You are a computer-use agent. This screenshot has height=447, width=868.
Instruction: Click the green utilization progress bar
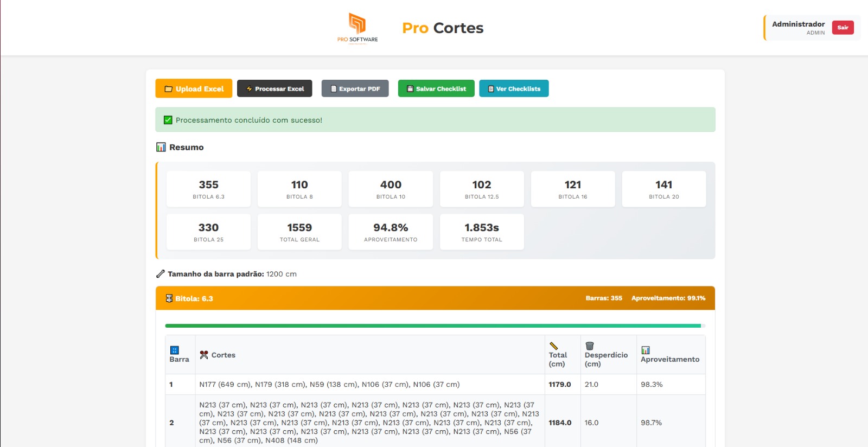[x=433, y=326]
